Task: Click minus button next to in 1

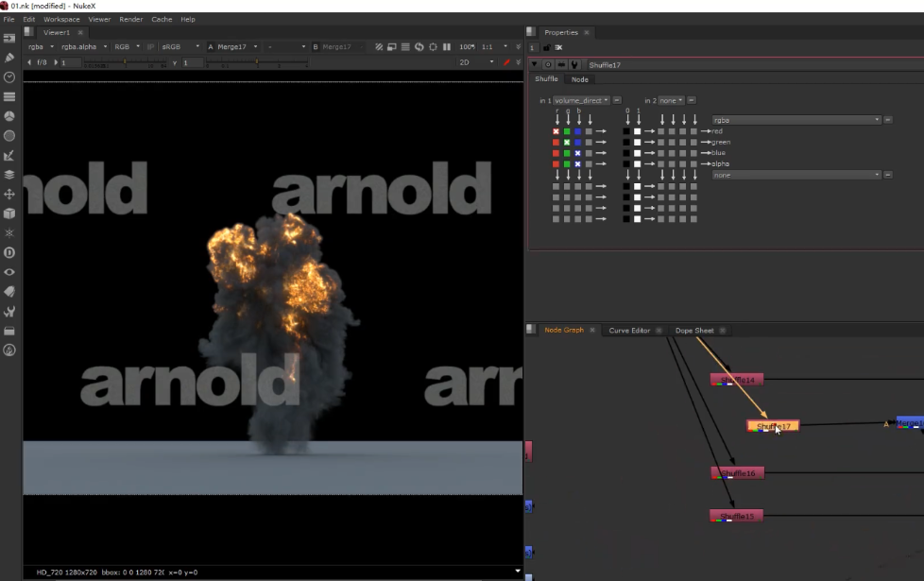Action: point(617,100)
